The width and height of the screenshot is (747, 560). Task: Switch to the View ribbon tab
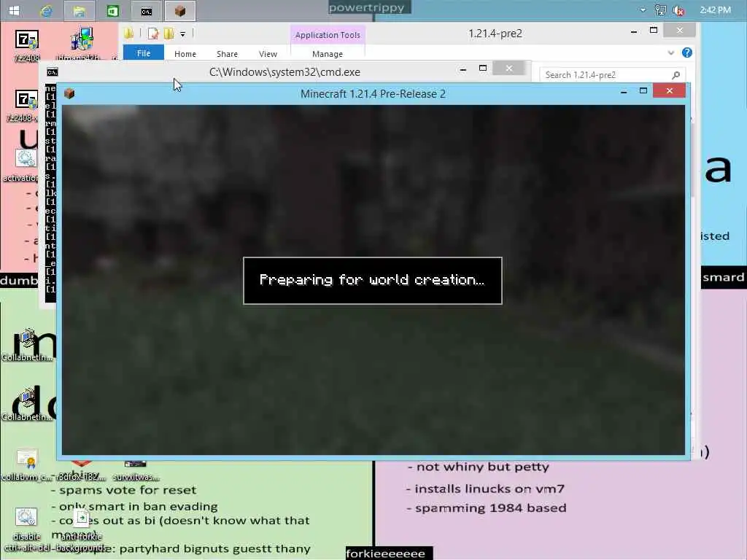pyautogui.click(x=268, y=54)
